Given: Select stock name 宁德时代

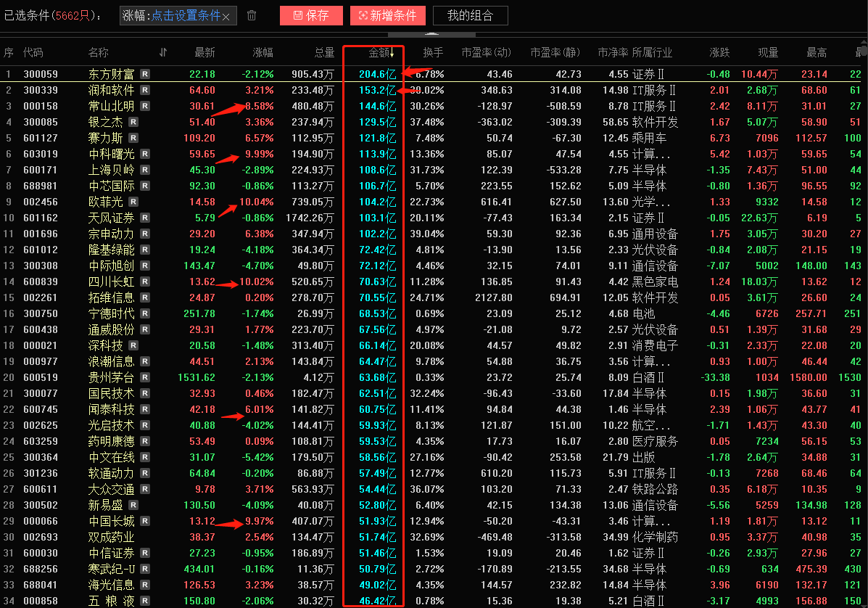Looking at the screenshot, I should (111, 313).
